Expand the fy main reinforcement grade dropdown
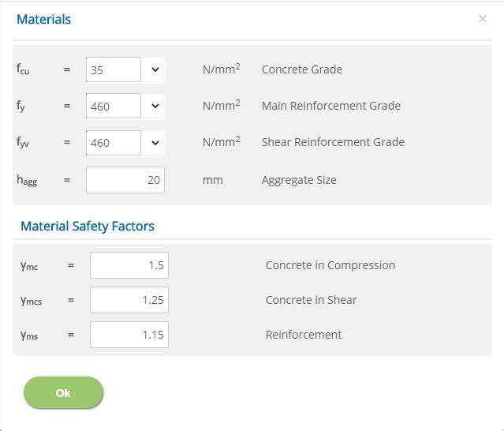 point(155,106)
